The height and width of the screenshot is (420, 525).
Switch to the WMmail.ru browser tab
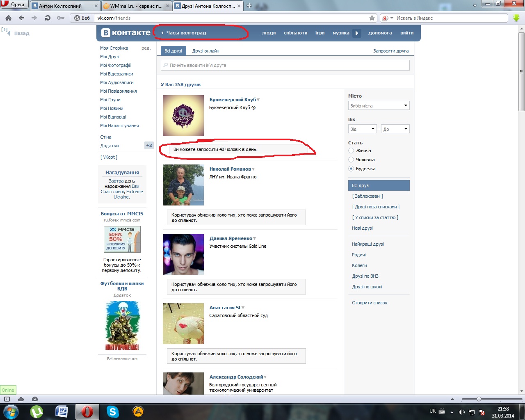136,6
